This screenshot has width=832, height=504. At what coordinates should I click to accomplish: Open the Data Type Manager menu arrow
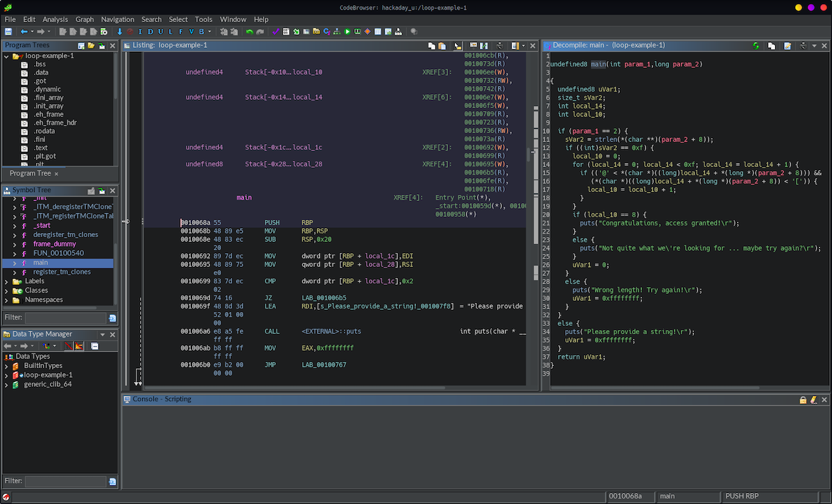[104, 334]
